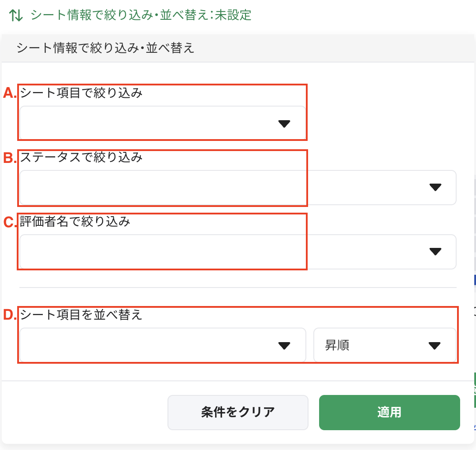
Task: Click the 評価者名で絞り込み label text
Action: pyautogui.click(x=75, y=221)
